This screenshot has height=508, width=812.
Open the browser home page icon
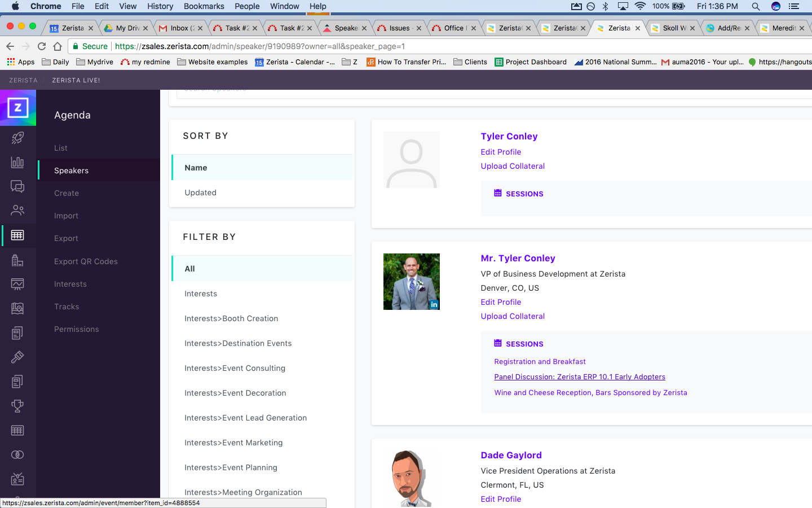(58, 46)
